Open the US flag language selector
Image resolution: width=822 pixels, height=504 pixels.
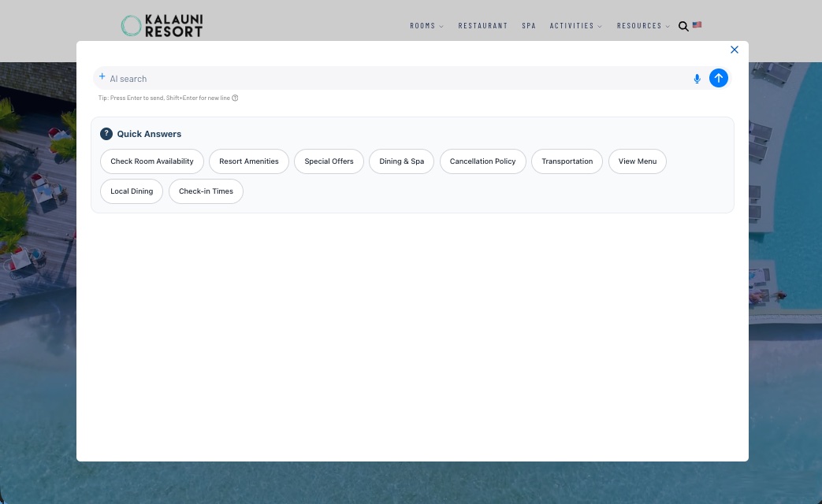697,25
